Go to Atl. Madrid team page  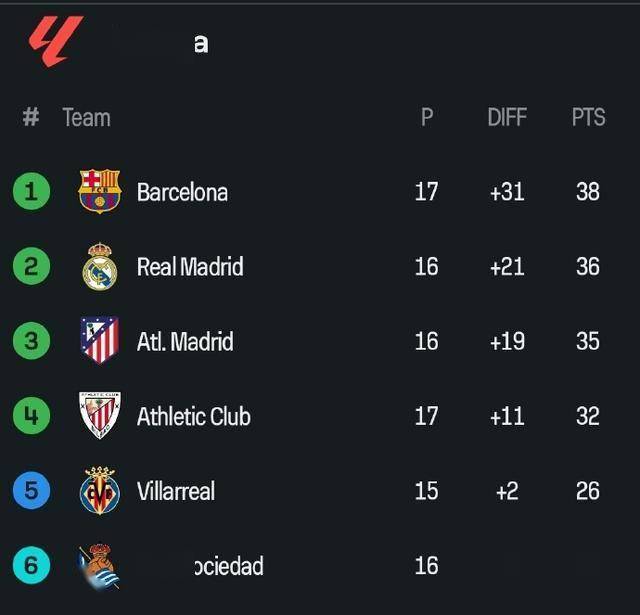click(185, 341)
